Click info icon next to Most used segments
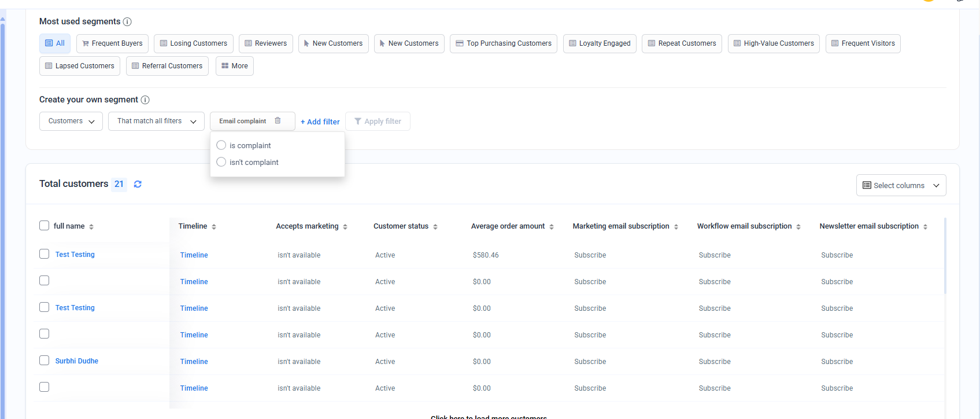The height and width of the screenshot is (419, 980). [x=127, y=22]
